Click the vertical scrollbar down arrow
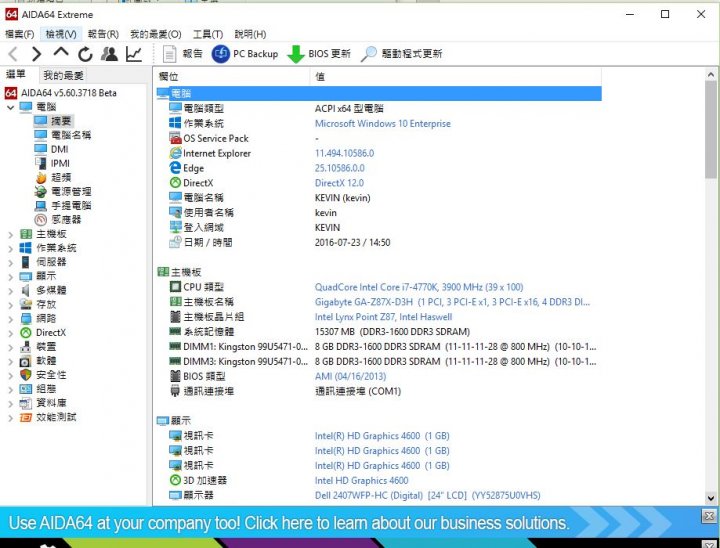720x548 pixels. [711, 498]
